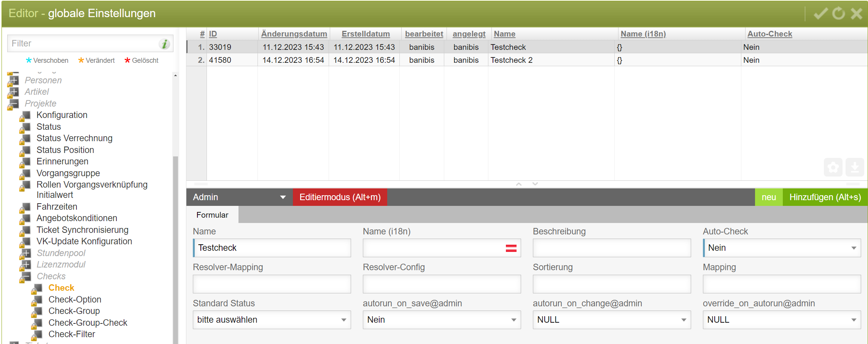Open Check-Group tree item
868x344 pixels.
[74, 311]
